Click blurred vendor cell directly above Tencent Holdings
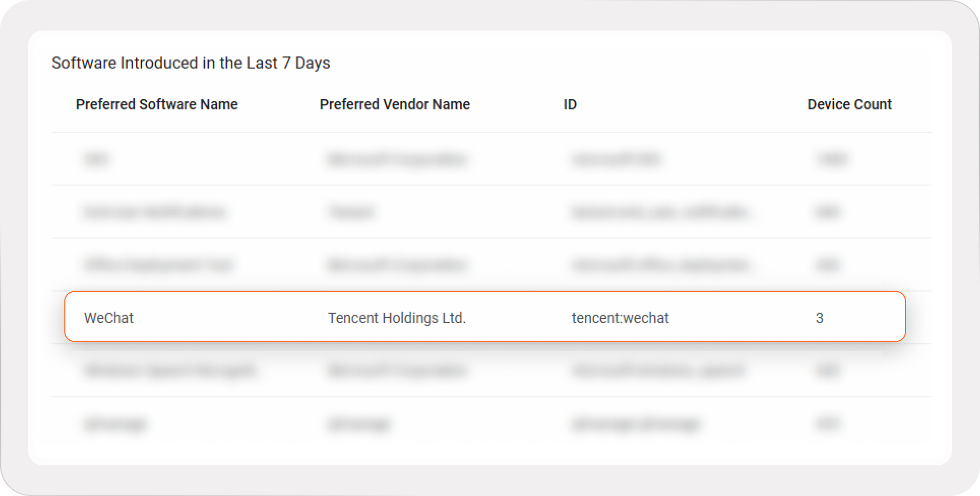980x496 pixels. (x=397, y=265)
